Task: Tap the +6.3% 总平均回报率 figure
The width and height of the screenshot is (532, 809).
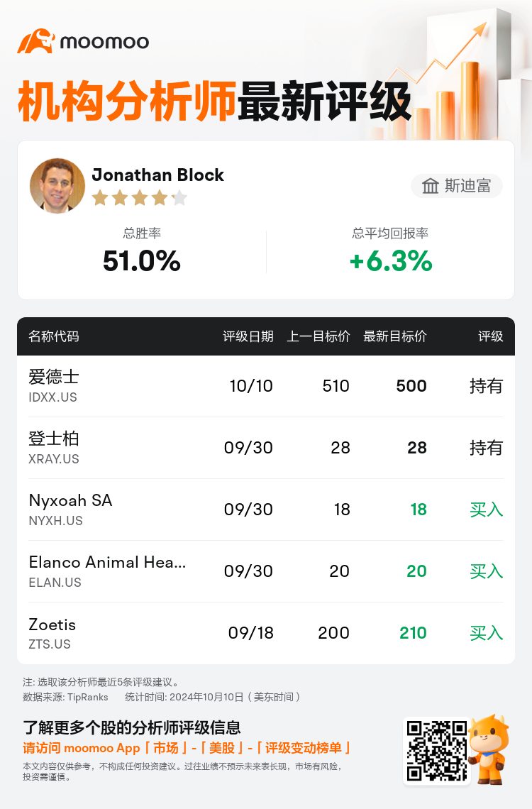Action: [x=391, y=260]
